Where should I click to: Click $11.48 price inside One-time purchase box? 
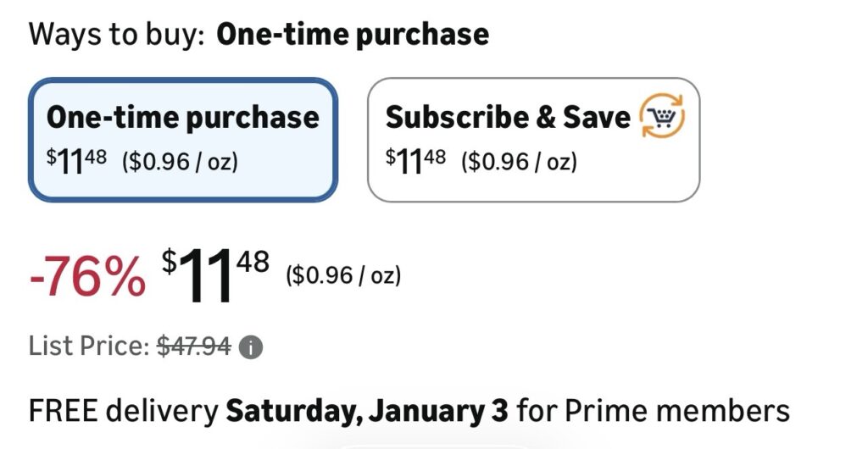[x=77, y=159]
